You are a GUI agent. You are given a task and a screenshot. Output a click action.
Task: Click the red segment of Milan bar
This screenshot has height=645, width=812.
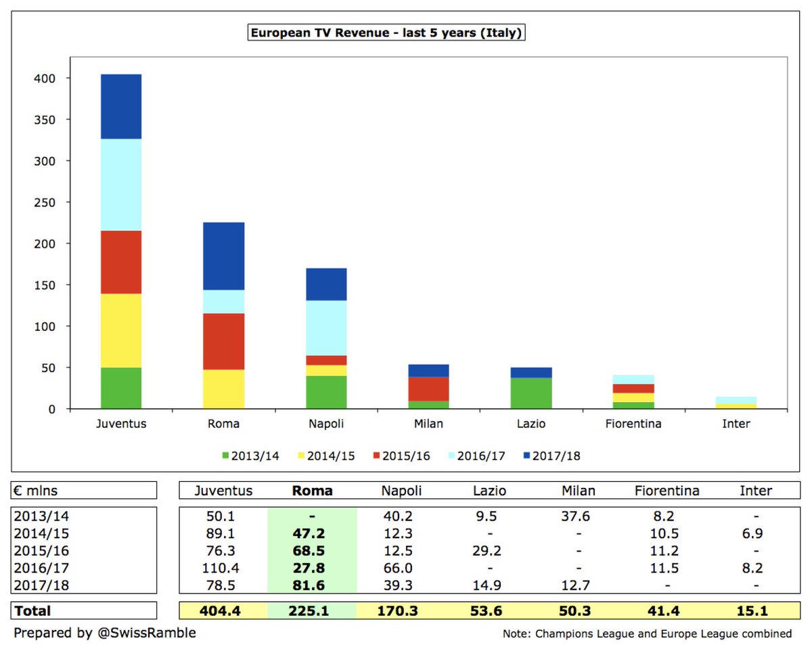click(429, 389)
